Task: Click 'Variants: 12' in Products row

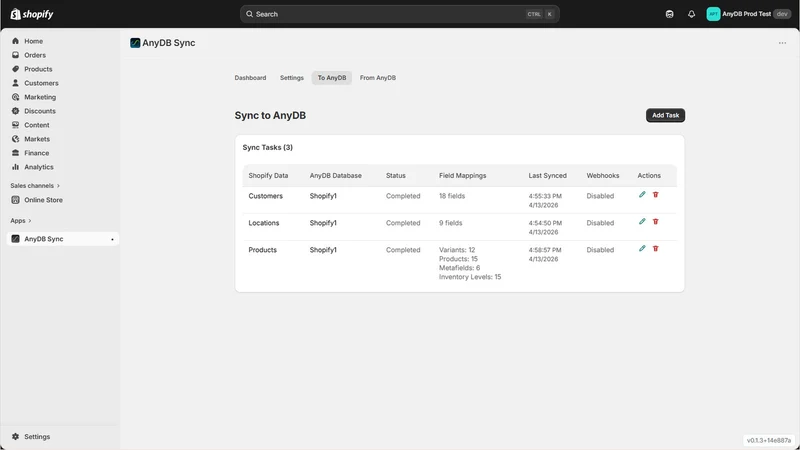Action: [x=457, y=250]
